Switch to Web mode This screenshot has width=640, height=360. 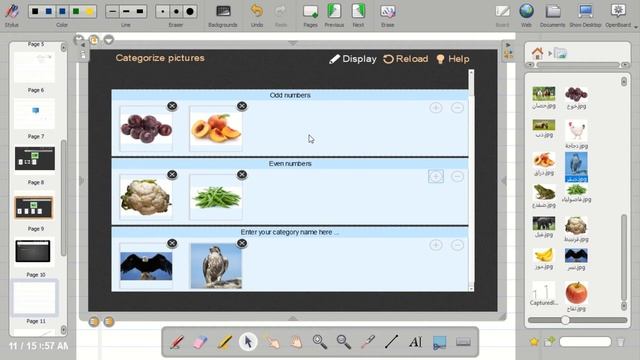527,16
